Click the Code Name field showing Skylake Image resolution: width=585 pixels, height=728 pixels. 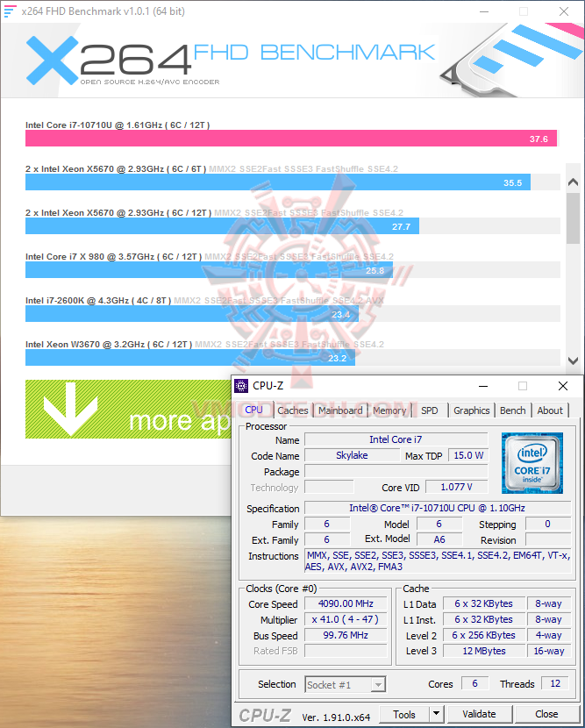tap(352, 455)
